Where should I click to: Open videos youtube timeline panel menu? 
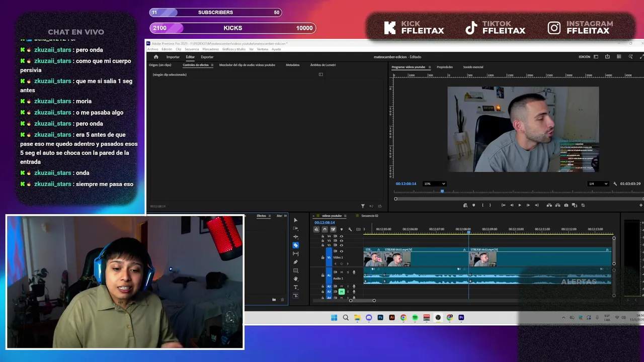click(346, 216)
